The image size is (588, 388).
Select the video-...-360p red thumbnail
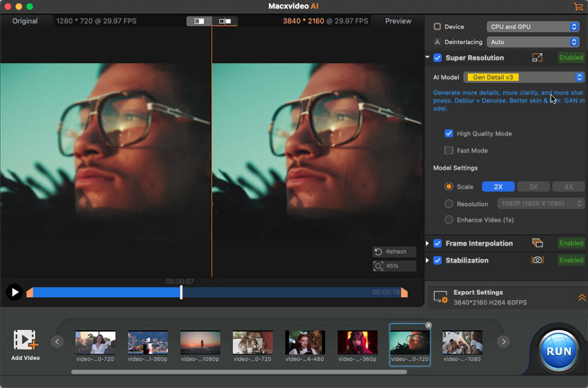point(357,343)
